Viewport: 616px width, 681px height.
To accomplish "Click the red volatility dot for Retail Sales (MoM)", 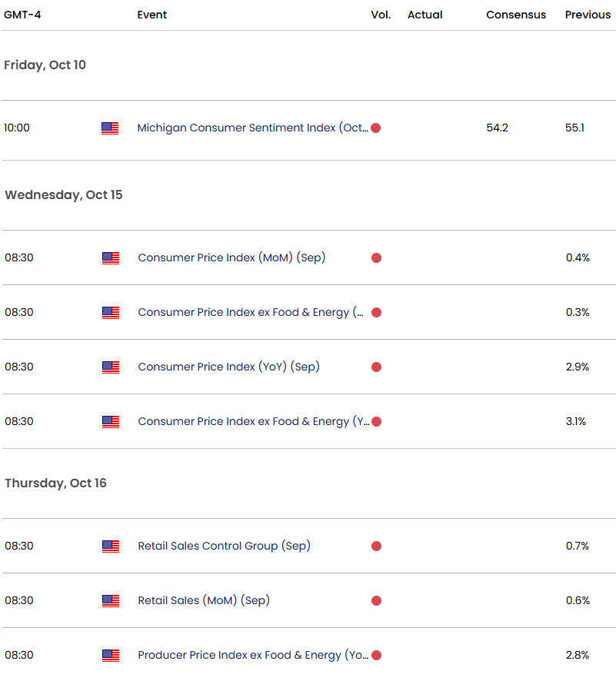I will point(376,601).
